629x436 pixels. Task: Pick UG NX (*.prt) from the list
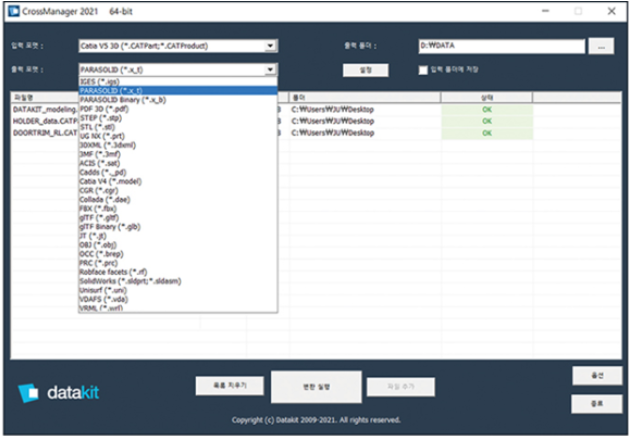tap(178, 136)
